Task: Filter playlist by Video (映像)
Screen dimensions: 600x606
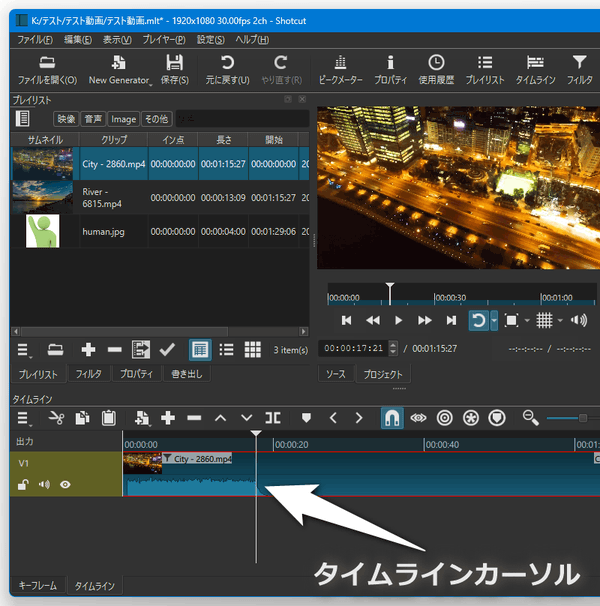Action: [x=66, y=119]
